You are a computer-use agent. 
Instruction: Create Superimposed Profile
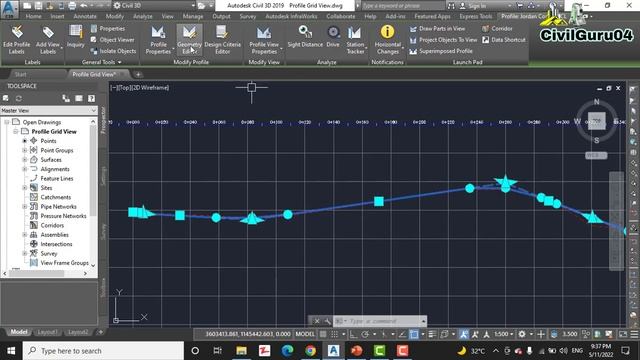click(x=441, y=51)
